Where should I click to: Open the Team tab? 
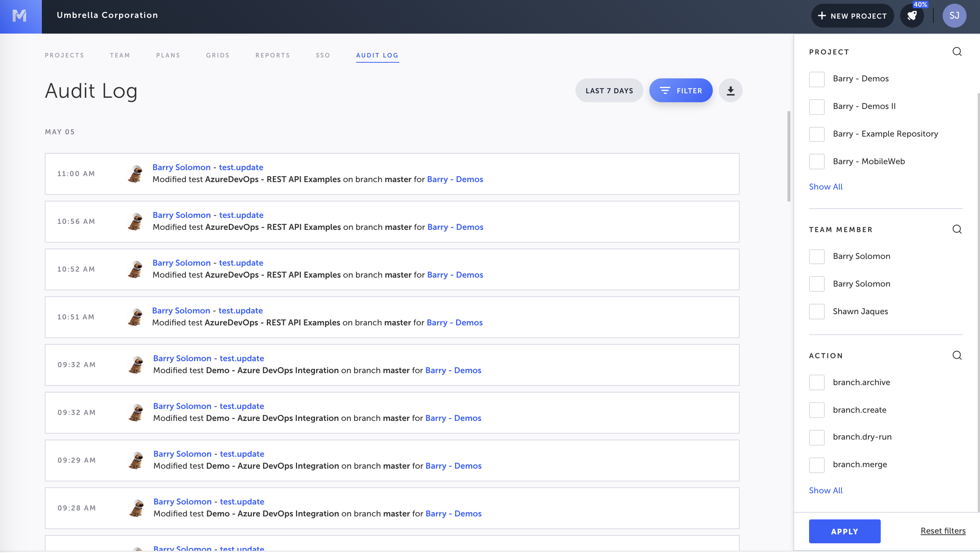point(120,55)
